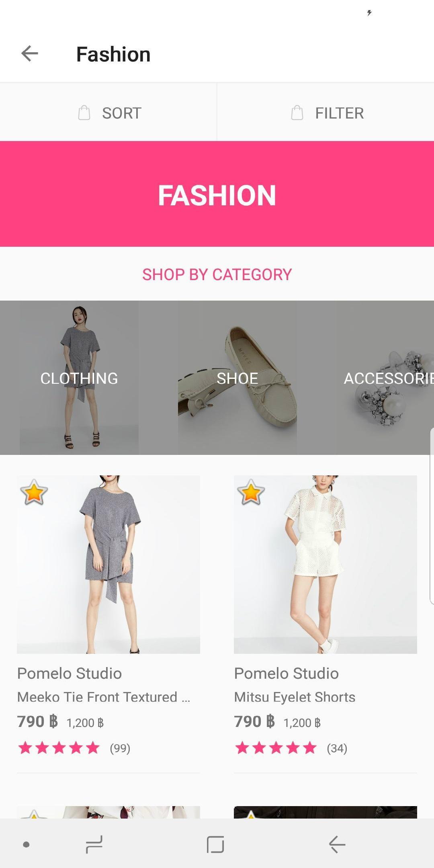Image resolution: width=434 pixels, height=868 pixels.
Task: Tap the Android navigation back arrow
Action: (x=337, y=844)
